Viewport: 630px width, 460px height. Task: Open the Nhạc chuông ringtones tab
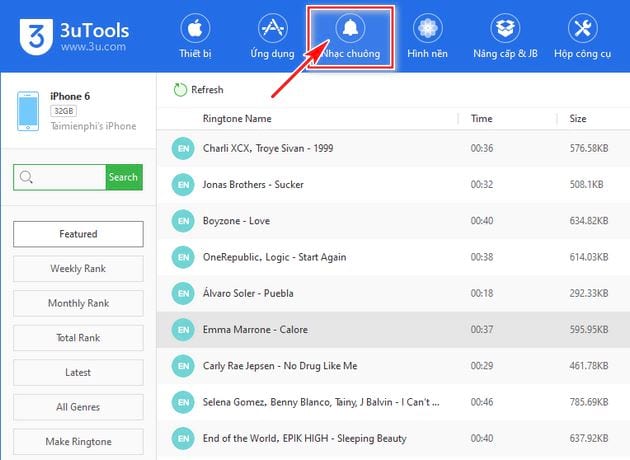coord(350,37)
